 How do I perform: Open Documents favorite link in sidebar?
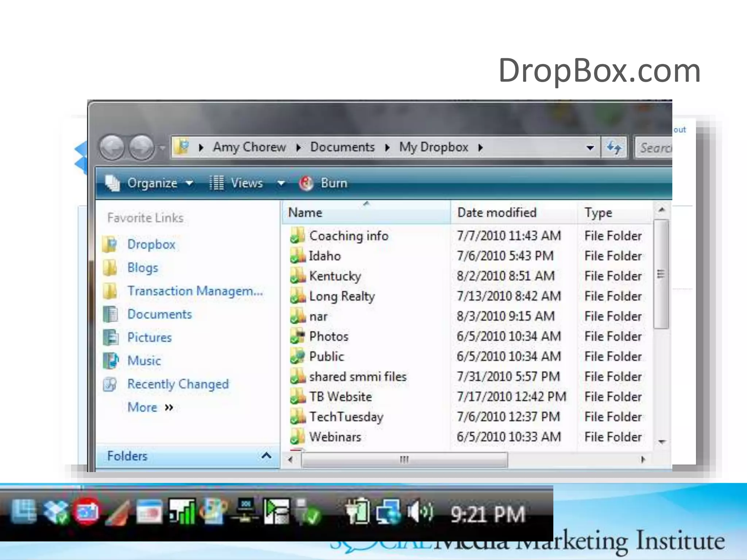tap(159, 314)
